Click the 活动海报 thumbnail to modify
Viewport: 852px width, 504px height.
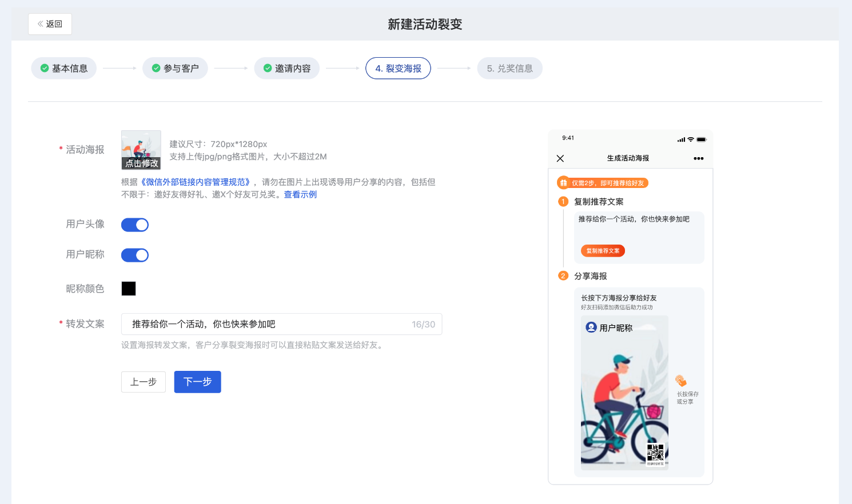coord(141,150)
